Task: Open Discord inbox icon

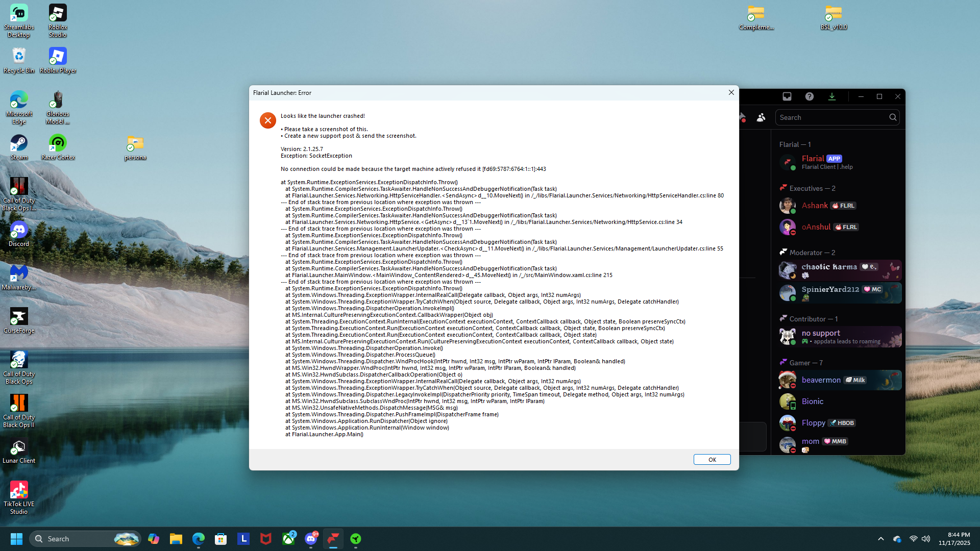Action: [x=787, y=96]
